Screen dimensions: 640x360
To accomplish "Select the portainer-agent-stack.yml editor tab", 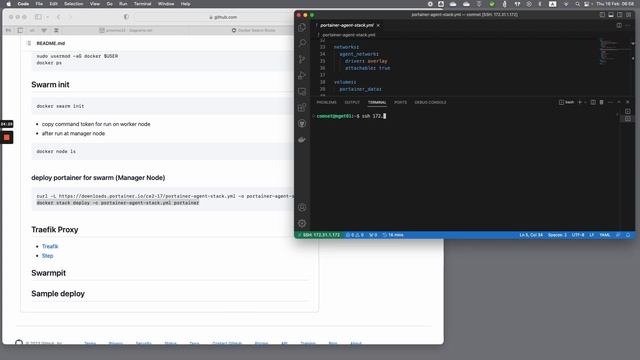I will (x=346, y=25).
